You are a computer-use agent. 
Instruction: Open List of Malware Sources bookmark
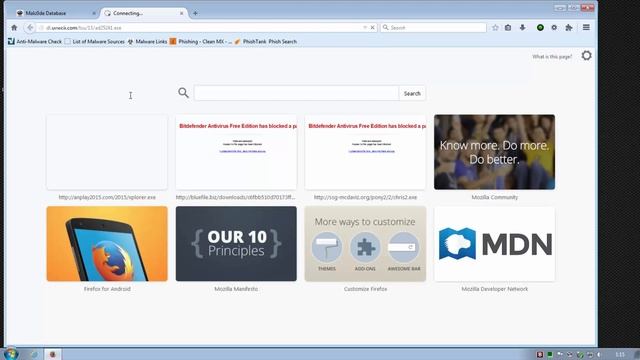point(95,42)
